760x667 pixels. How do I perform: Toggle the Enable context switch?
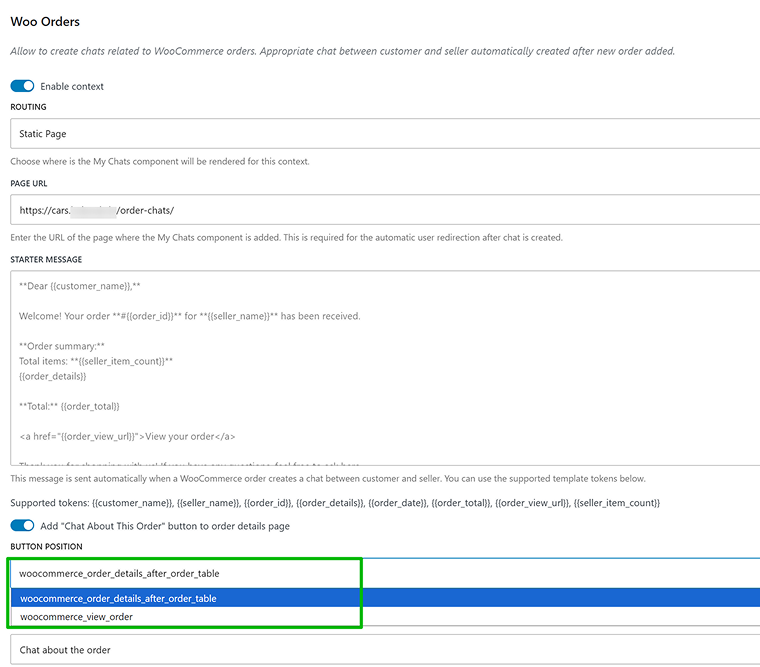click(x=22, y=86)
